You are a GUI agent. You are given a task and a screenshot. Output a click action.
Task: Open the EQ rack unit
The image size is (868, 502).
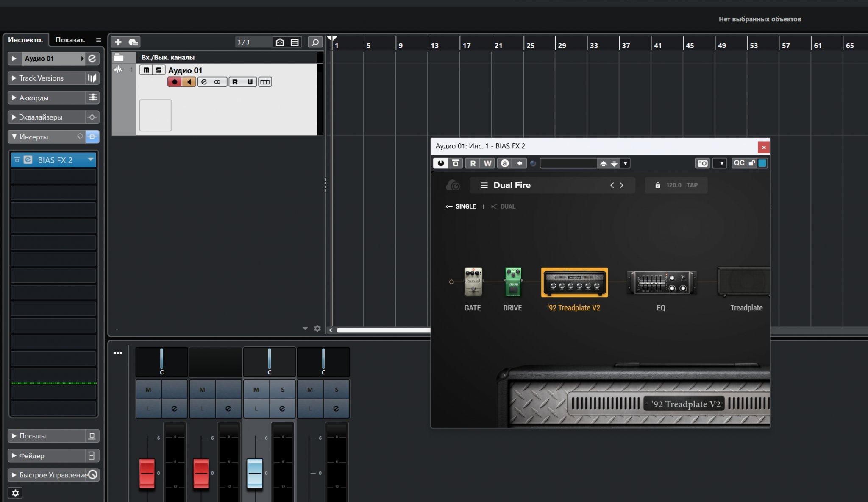[661, 283]
